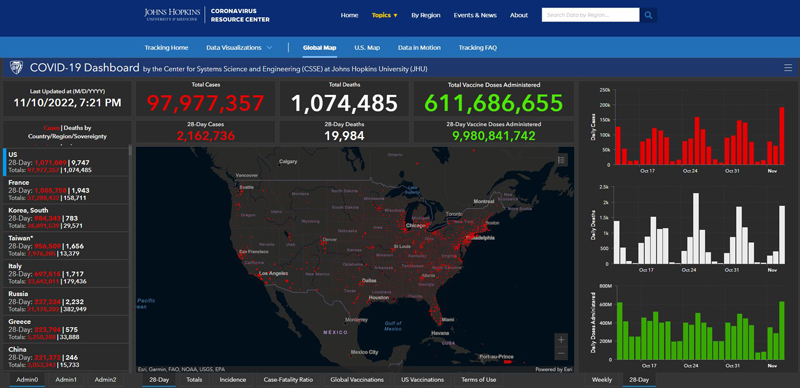Click the Total Deaths value 1,074,485
The width and height of the screenshot is (800, 388).
click(344, 103)
